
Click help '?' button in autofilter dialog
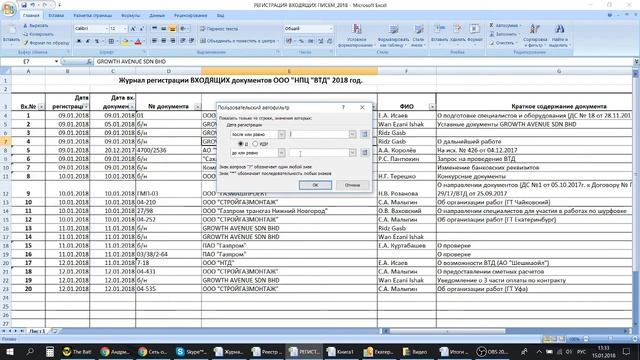point(343,107)
